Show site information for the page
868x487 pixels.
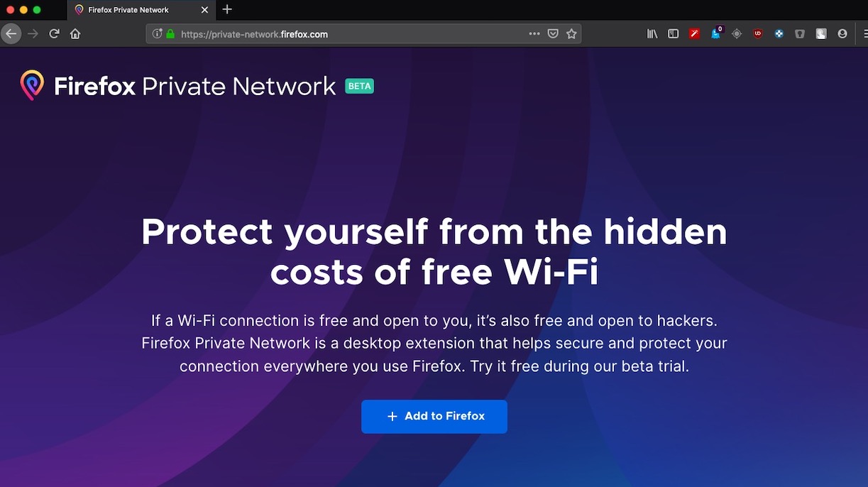point(158,34)
